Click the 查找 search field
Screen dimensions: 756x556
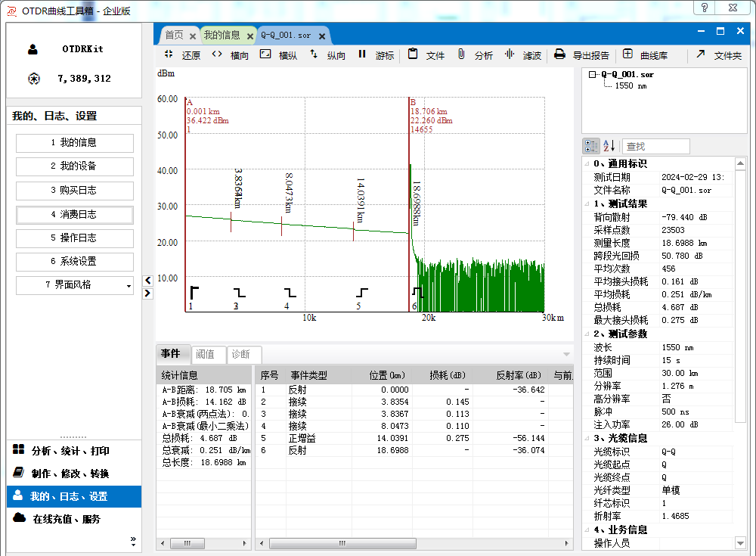coord(655,146)
